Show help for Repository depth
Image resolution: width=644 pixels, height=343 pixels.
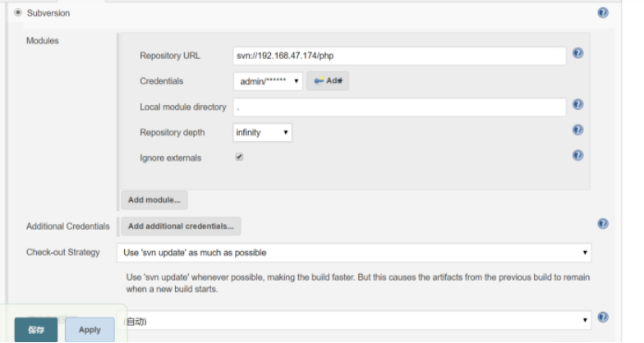click(577, 130)
